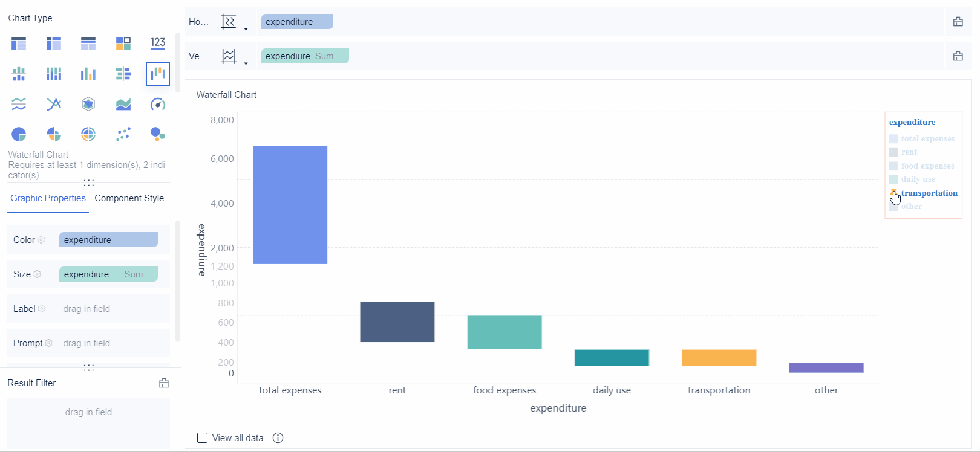
Task: Click the Result Filter toolbox icon
Action: click(164, 383)
